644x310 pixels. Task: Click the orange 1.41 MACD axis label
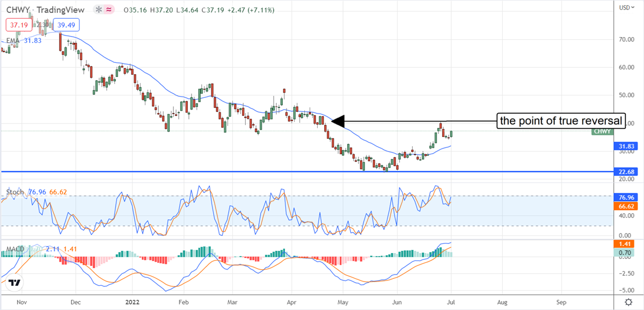pyautogui.click(x=624, y=244)
